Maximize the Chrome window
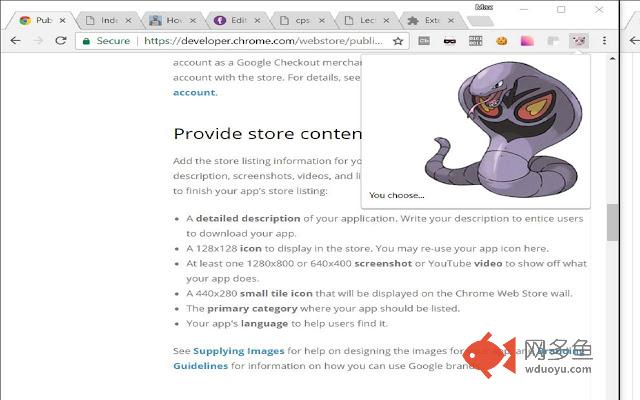This screenshot has width=640, height=400. coord(561,9)
